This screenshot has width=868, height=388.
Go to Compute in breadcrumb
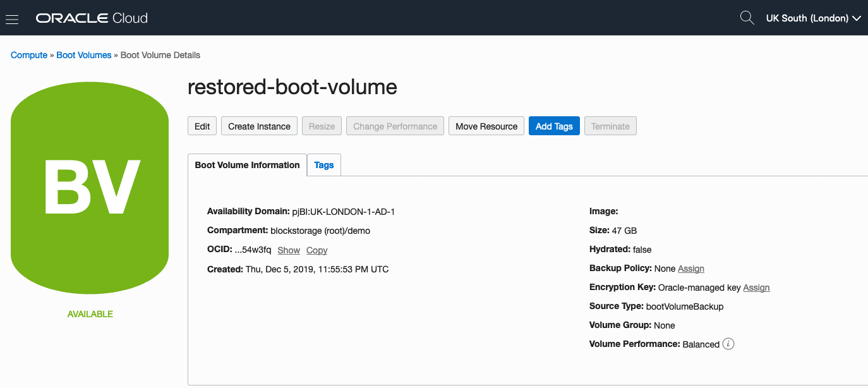[29, 55]
